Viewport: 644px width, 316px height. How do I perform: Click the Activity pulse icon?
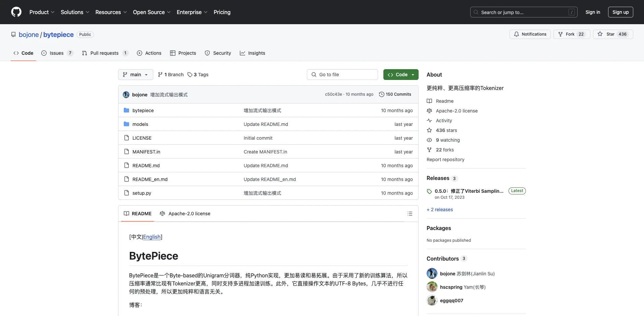pos(429,121)
